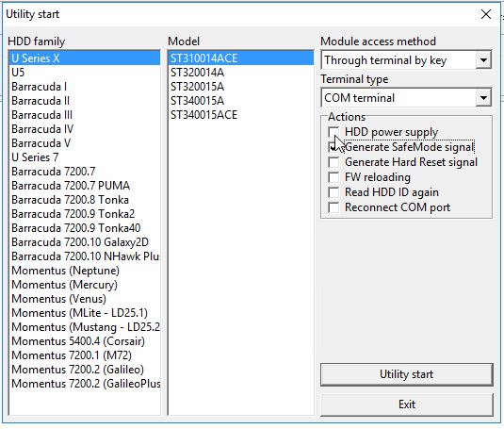
Task: Select Momentus 5400.4 (Corsair)
Action: point(85,341)
